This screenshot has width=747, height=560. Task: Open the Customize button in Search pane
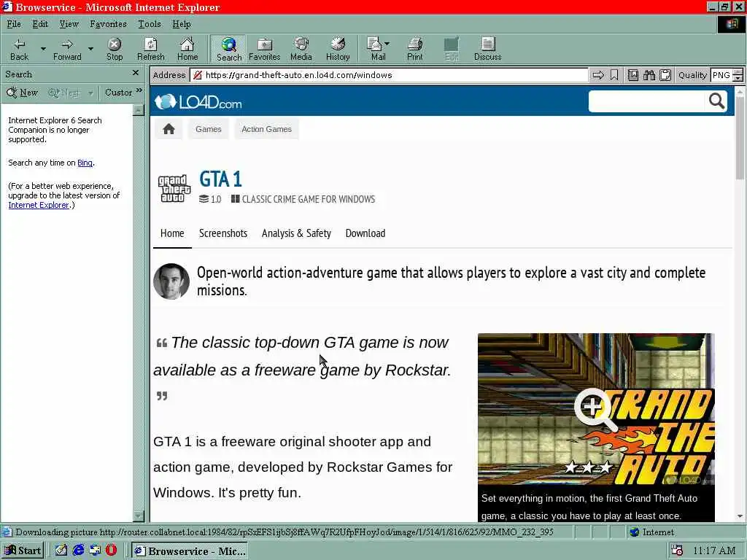point(119,93)
